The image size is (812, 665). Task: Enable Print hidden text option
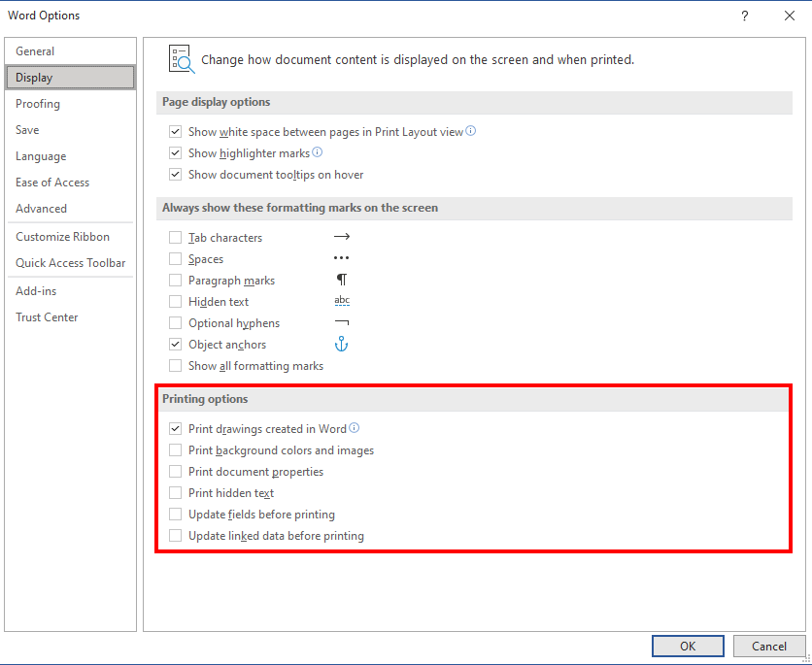[x=176, y=493]
